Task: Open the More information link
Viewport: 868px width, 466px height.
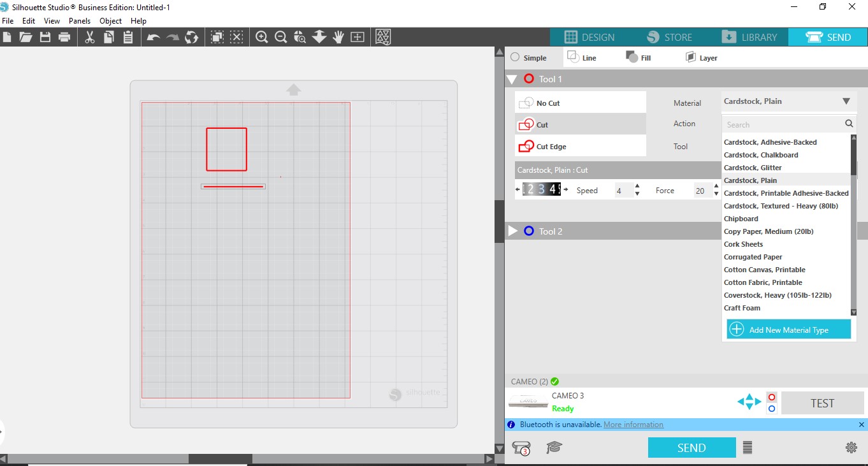Action: pyautogui.click(x=633, y=425)
